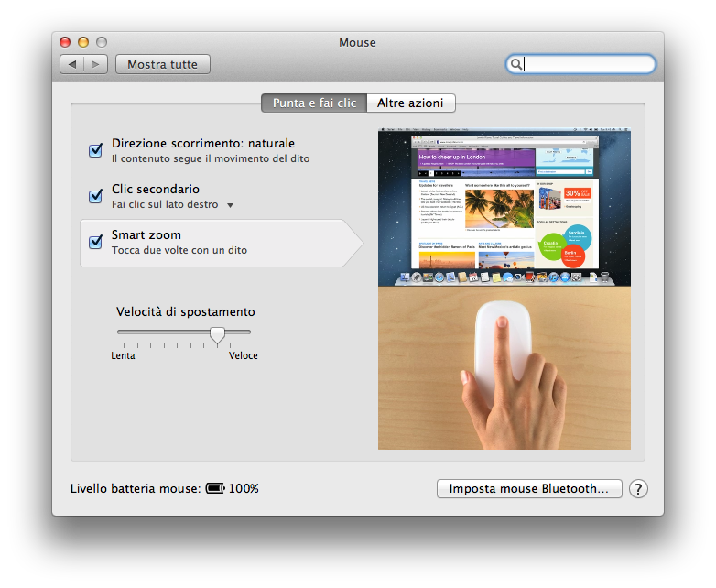Minimize the Mouse window with yellow button
The width and height of the screenshot is (716, 588).
(83, 42)
